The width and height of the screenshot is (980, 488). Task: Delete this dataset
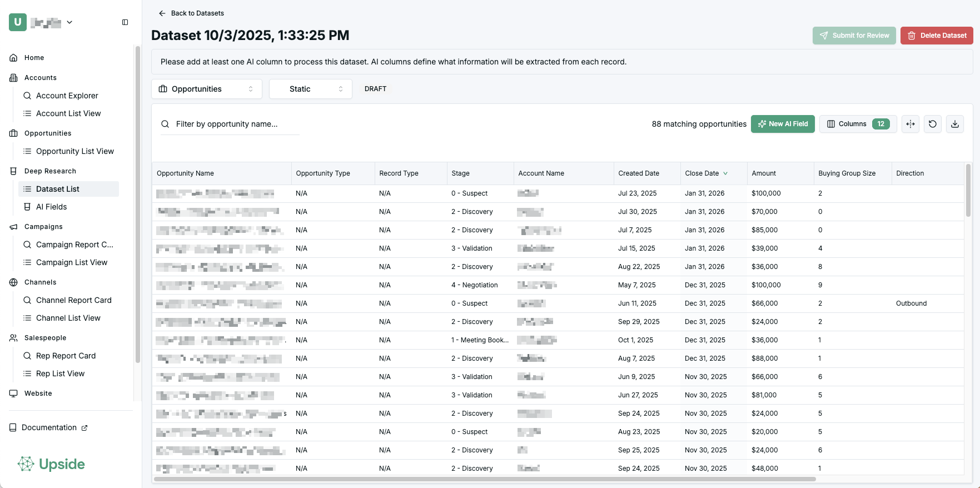click(x=937, y=36)
